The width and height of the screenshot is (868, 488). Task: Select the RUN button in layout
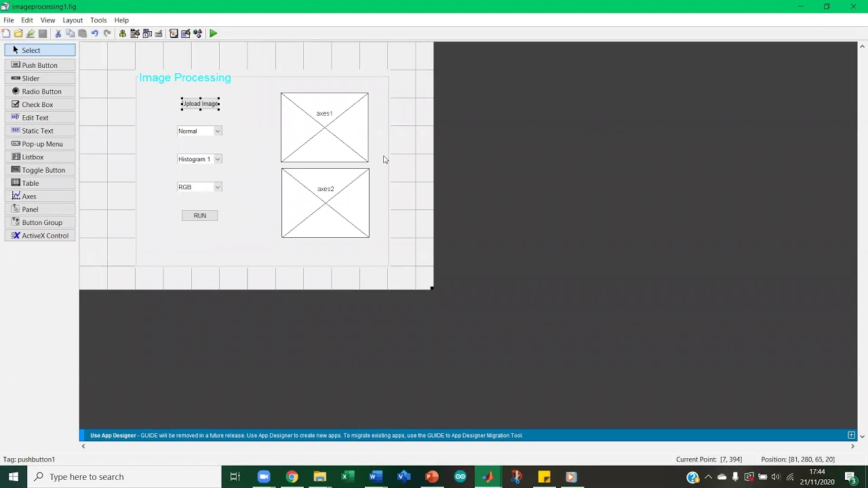pyautogui.click(x=199, y=216)
